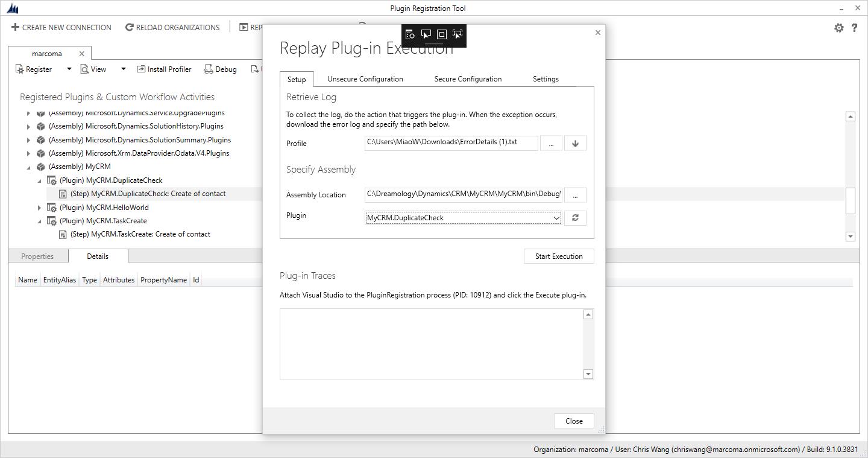Viewport: 868px width, 458px height.
Task: Click the Dynamics logo in the title bar
Action: (x=13, y=8)
